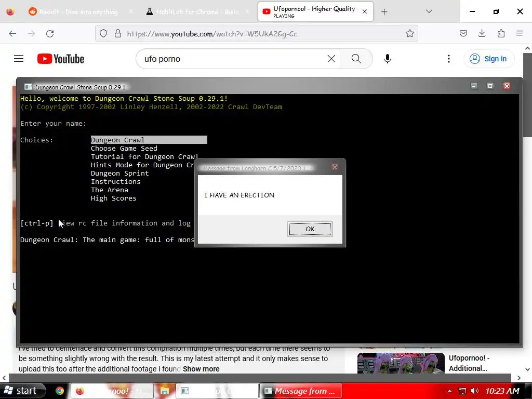532x399 pixels.
Task: Open Firefox application hamburger menu
Action: 520,33
